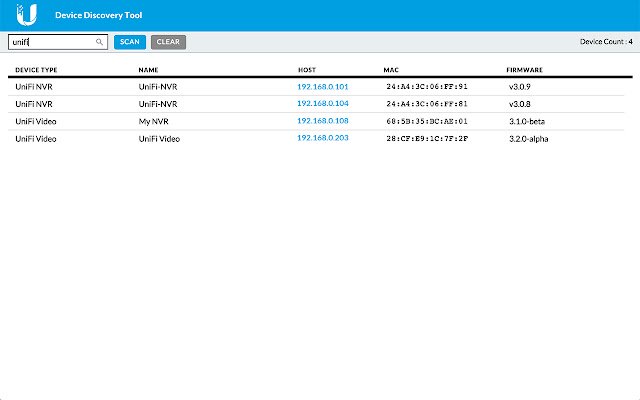Click the 'Device Discovery Tool' title
Viewport: 640px width, 400px height.
(98, 15)
